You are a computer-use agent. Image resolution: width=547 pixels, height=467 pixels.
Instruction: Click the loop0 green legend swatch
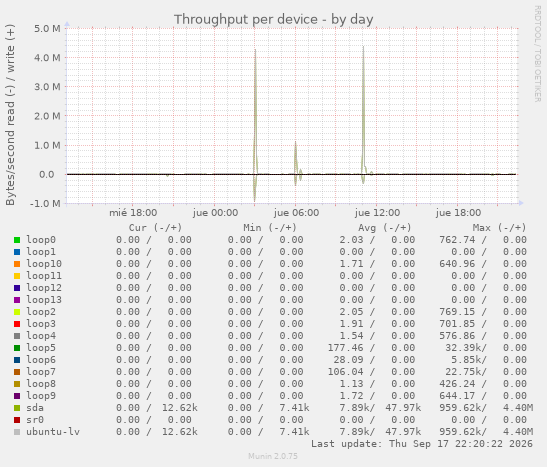[x=17, y=240]
